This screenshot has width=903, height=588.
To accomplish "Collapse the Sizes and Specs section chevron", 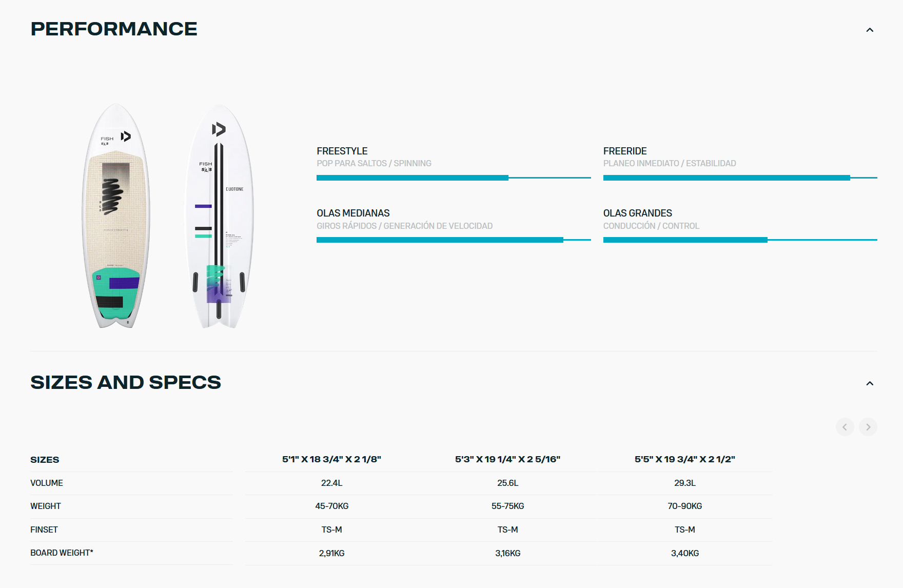I will click(x=870, y=383).
